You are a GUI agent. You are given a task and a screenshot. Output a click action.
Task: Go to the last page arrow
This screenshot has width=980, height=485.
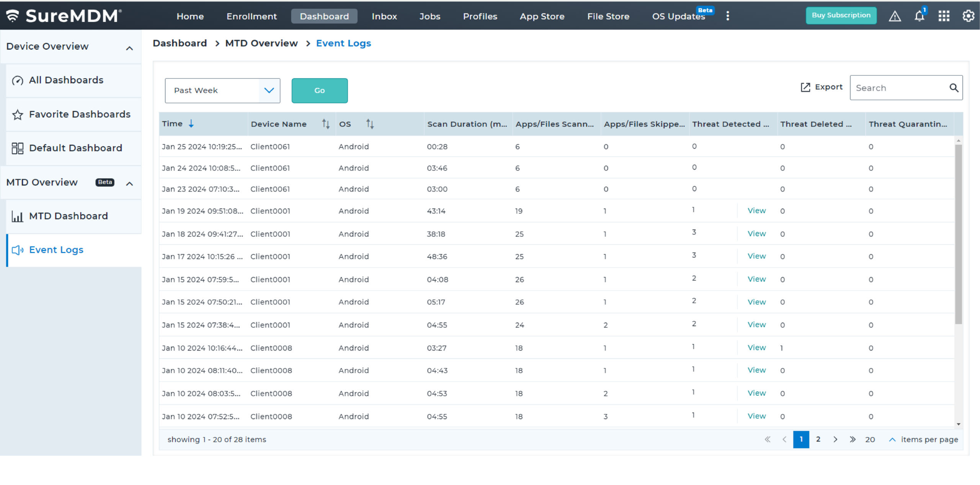click(853, 439)
